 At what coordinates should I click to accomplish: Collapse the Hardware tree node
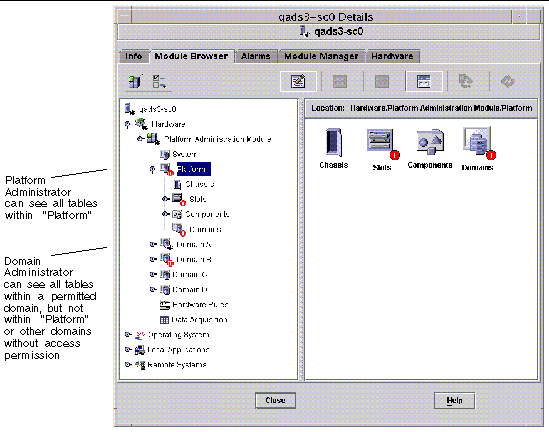click(x=128, y=124)
